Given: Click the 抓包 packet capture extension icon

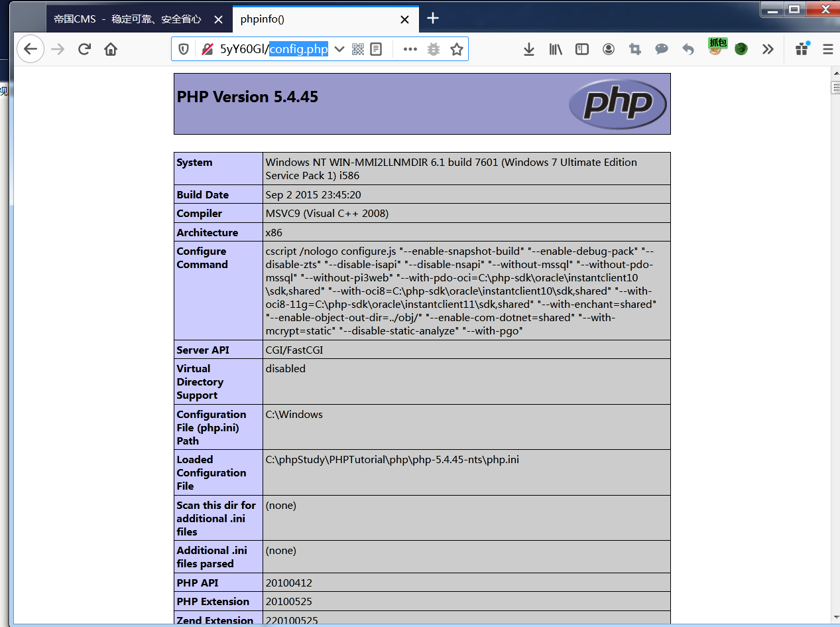Looking at the screenshot, I should (x=716, y=48).
